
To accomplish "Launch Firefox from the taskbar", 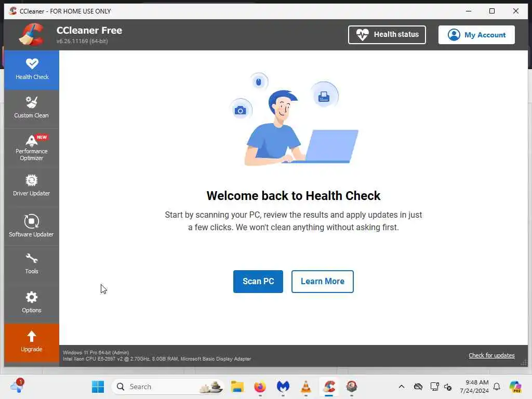I will [x=260, y=387].
